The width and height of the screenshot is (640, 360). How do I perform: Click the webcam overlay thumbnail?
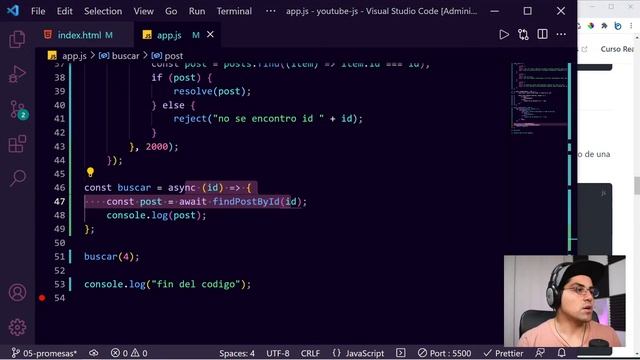pyautogui.click(x=564, y=301)
